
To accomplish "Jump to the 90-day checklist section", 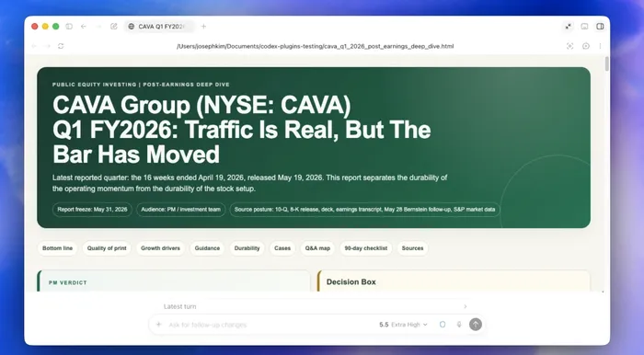I will tap(366, 248).
